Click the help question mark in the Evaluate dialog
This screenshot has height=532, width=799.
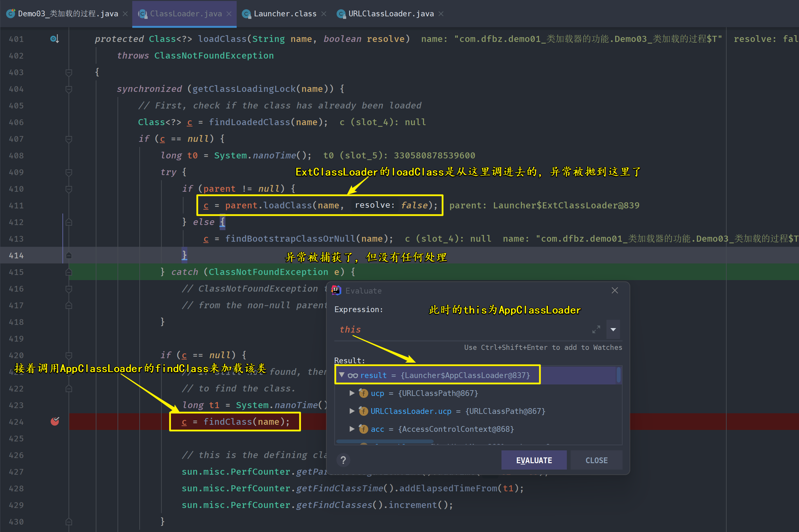tap(343, 460)
